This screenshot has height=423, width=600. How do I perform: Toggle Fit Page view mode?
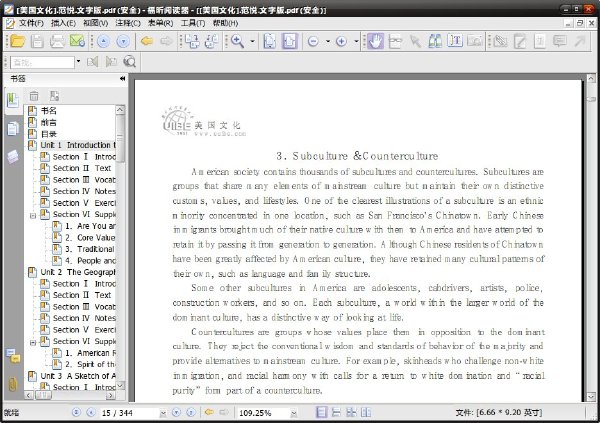[269, 41]
